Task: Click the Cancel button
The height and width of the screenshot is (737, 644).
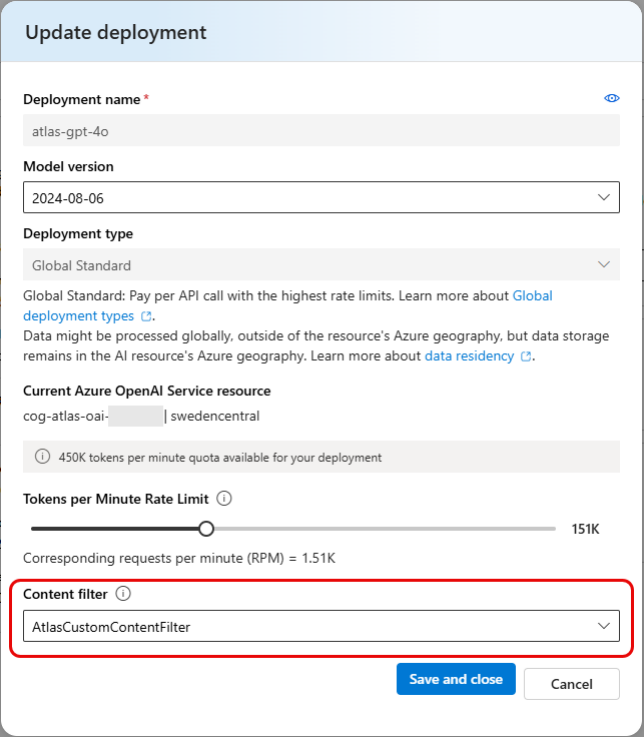Action: [572, 684]
